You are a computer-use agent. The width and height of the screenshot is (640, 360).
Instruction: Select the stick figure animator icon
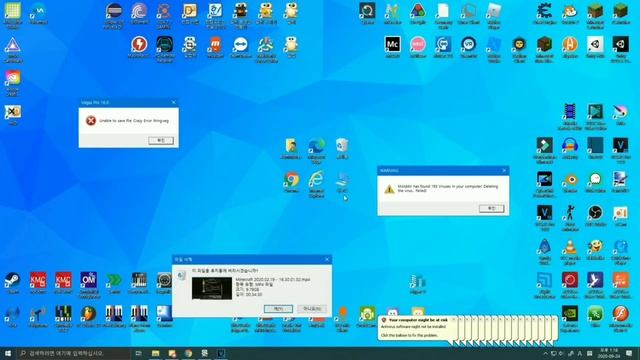coord(570,213)
